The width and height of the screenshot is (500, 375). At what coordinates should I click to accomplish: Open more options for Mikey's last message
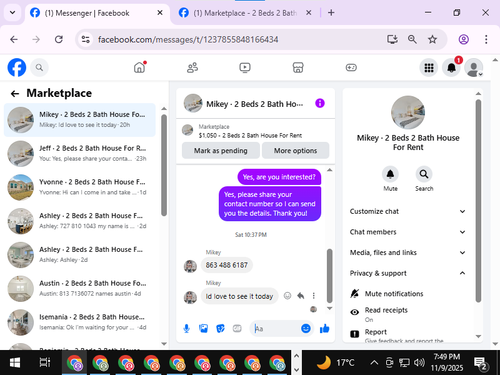(313, 296)
